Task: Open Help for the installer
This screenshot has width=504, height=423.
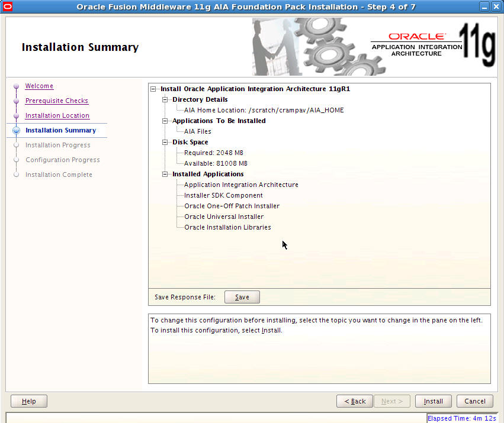Action: click(x=29, y=401)
